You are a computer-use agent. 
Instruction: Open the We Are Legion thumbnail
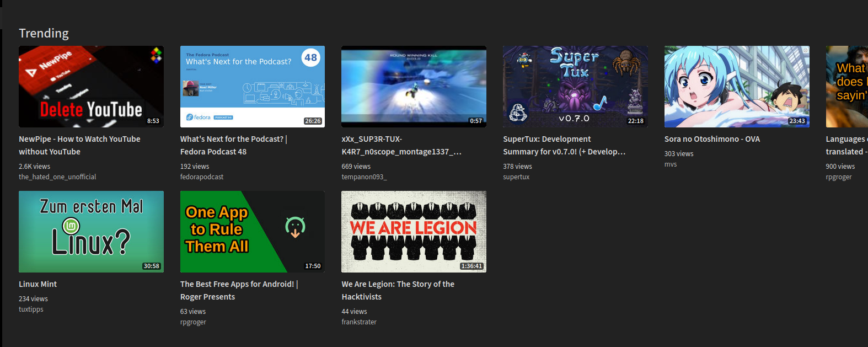pos(414,232)
